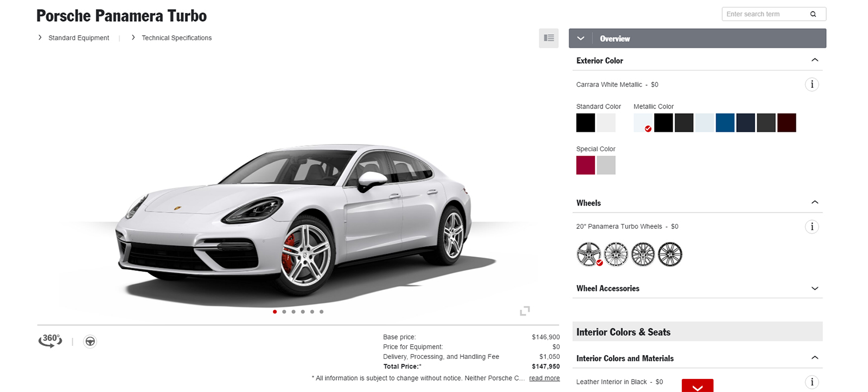Image resolution: width=868 pixels, height=392 pixels.
Task: Open Technical Specifications page
Action: click(x=176, y=38)
